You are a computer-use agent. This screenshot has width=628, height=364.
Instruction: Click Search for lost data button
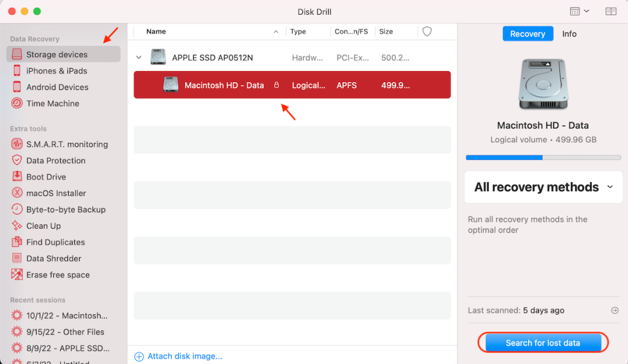tap(543, 343)
